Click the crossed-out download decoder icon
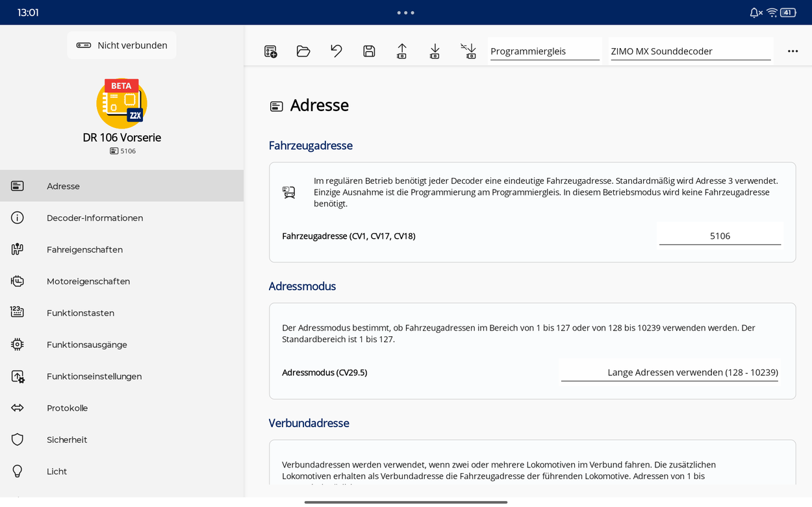 [468, 51]
